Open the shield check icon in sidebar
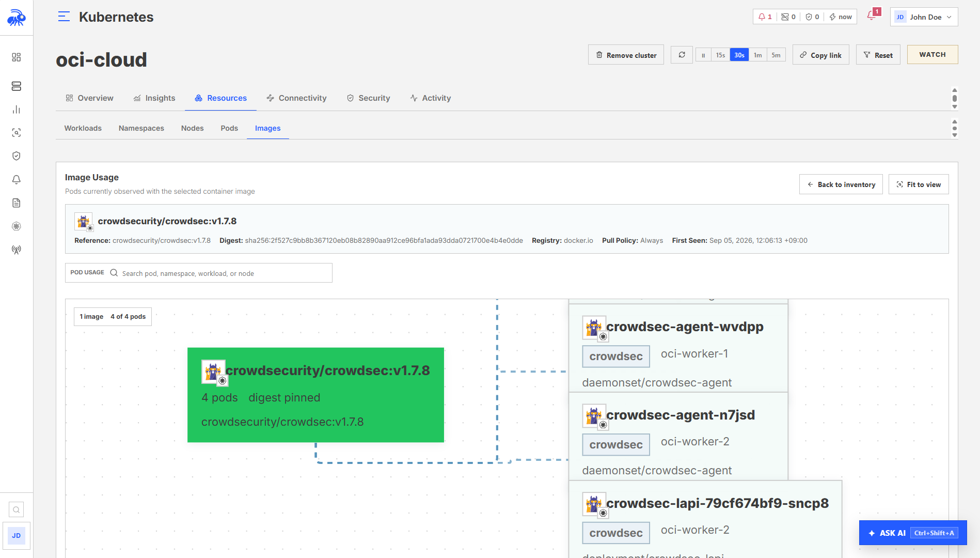The height and width of the screenshot is (558, 980). (x=17, y=156)
